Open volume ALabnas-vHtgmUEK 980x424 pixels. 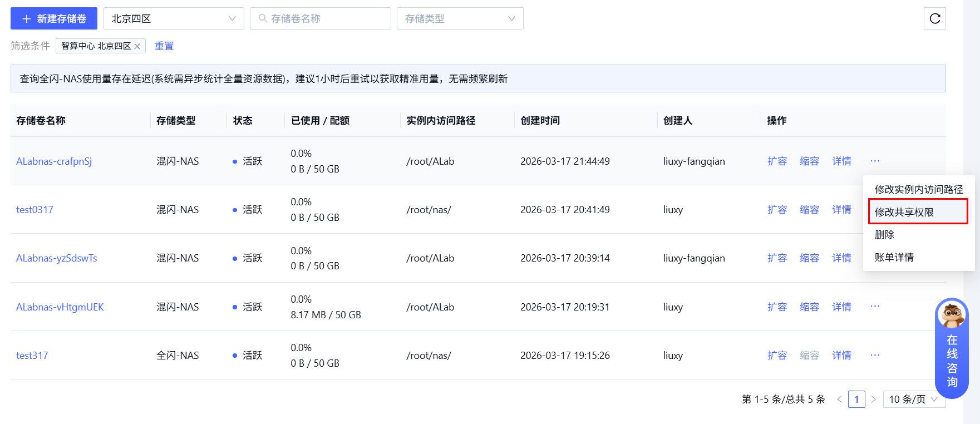tap(60, 307)
